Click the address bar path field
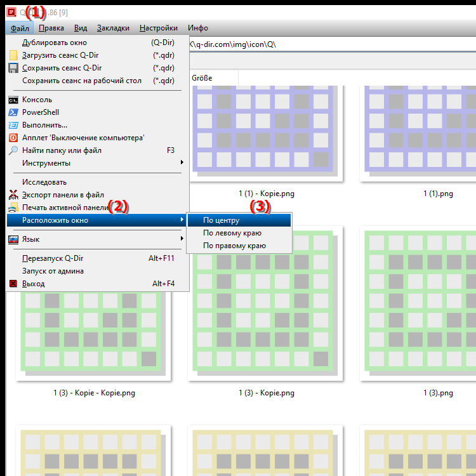This screenshot has height=476, width=476. pos(333,44)
